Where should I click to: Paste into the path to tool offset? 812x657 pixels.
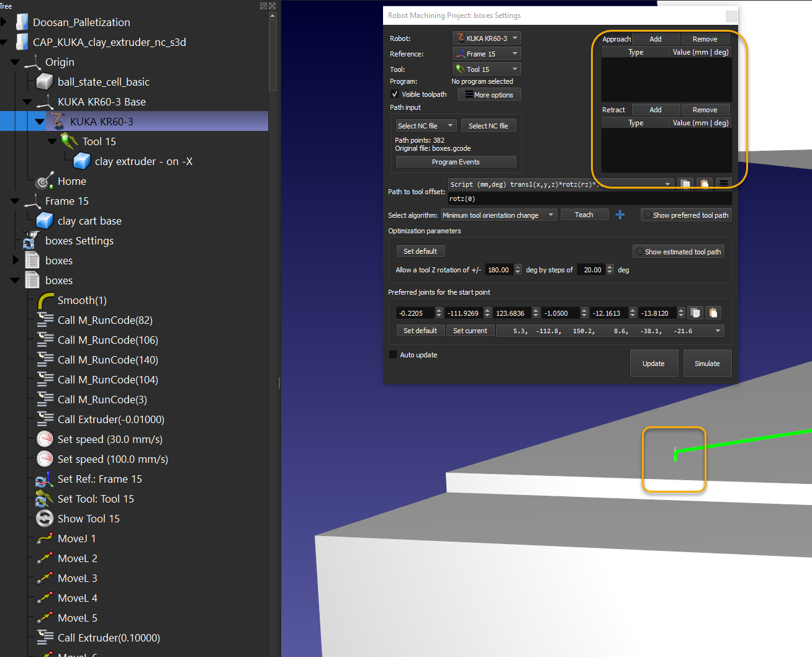(705, 184)
